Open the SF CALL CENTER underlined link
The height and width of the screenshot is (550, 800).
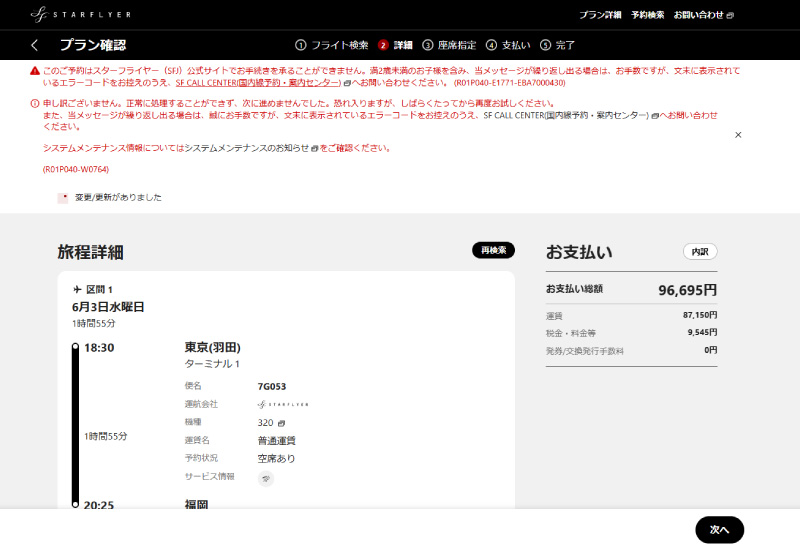(258, 83)
